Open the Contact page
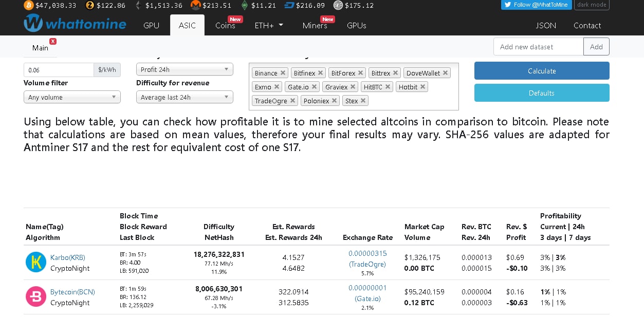The width and height of the screenshot is (644, 317). [x=587, y=25]
